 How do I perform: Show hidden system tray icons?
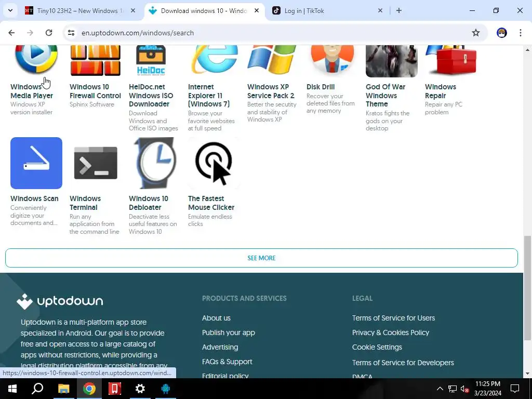click(440, 389)
